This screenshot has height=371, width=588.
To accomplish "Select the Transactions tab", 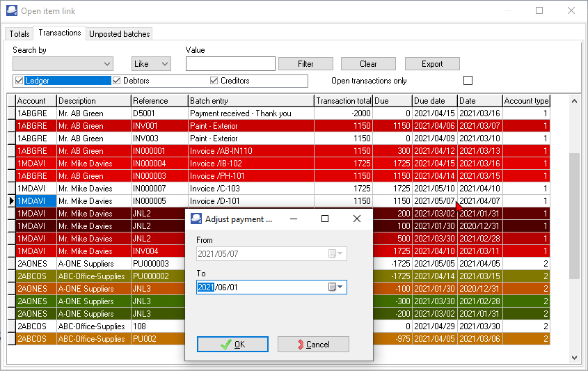I will pyautogui.click(x=60, y=33).
